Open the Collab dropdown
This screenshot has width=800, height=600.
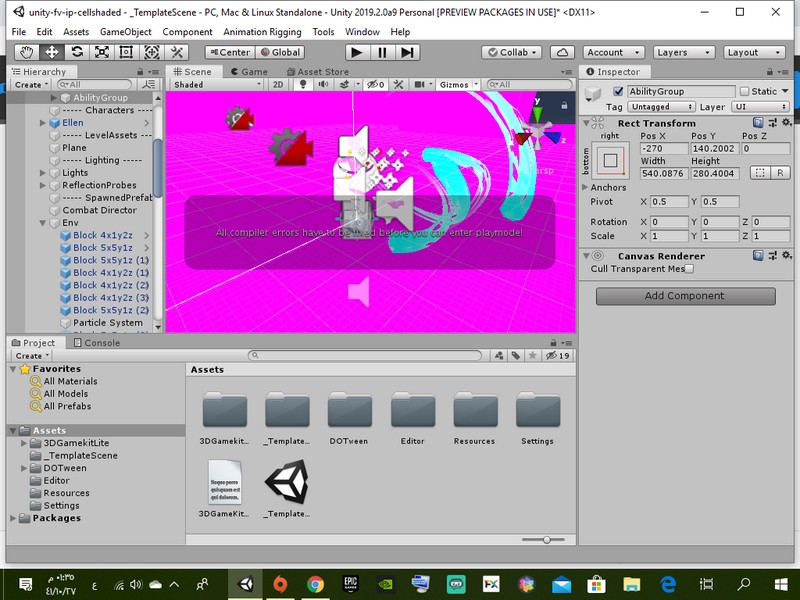click(511, 52)
